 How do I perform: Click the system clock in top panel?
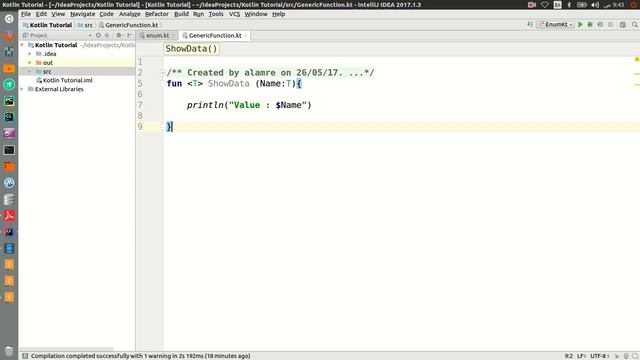click(615, 5)
